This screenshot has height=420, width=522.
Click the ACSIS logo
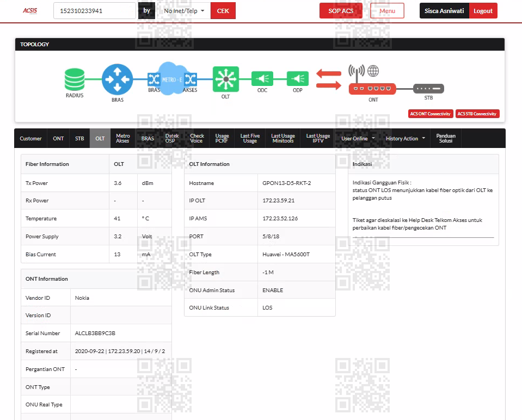[x=30, y=11]
